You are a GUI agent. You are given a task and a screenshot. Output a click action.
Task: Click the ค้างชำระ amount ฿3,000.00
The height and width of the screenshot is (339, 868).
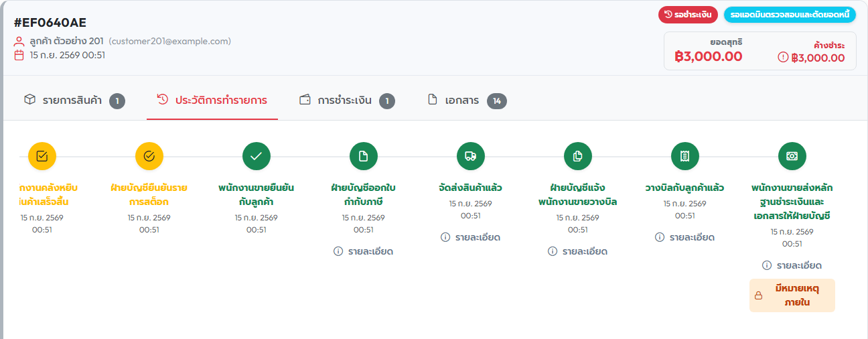point(818,58)
